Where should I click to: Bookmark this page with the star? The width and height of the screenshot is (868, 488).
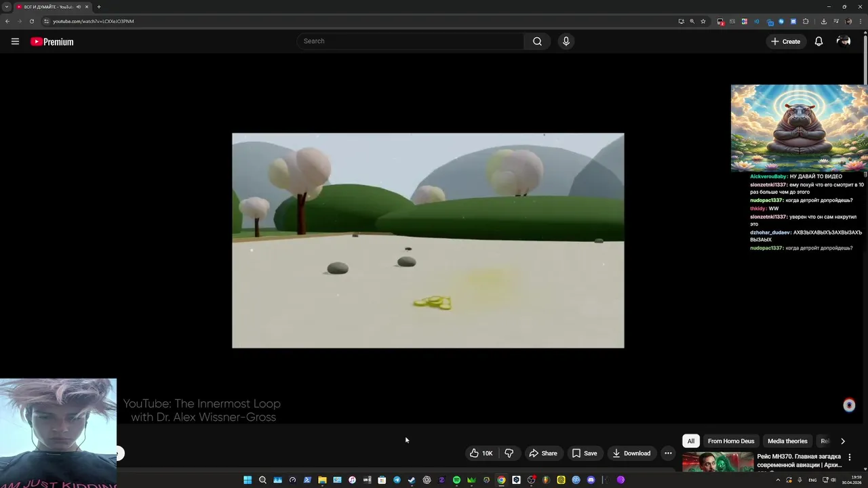tap(703, 21)
